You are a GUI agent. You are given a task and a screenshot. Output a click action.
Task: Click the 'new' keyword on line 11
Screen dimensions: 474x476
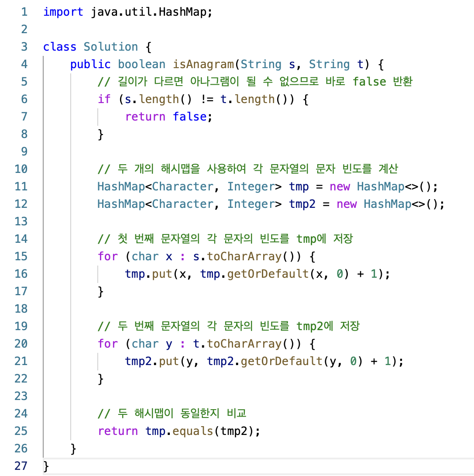(340, 186)
